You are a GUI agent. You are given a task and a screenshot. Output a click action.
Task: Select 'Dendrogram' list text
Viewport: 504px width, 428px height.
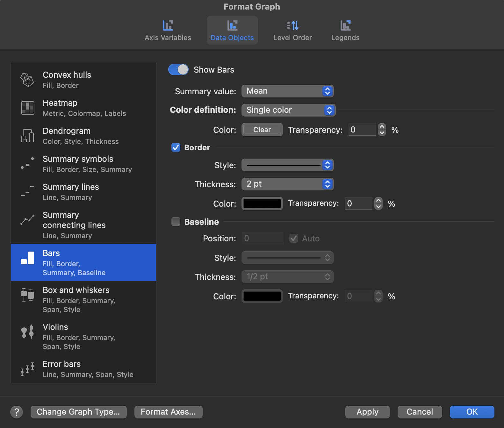coord(67,131)
